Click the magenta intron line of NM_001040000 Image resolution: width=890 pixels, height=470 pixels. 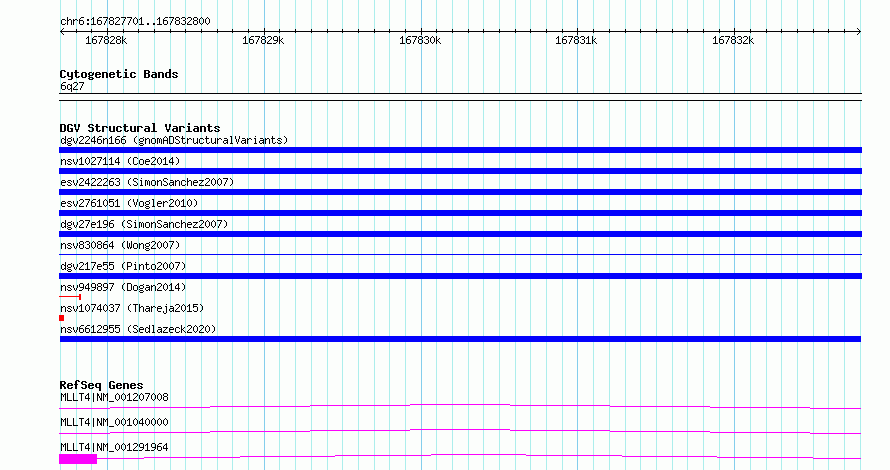click(x=460, y=431)
